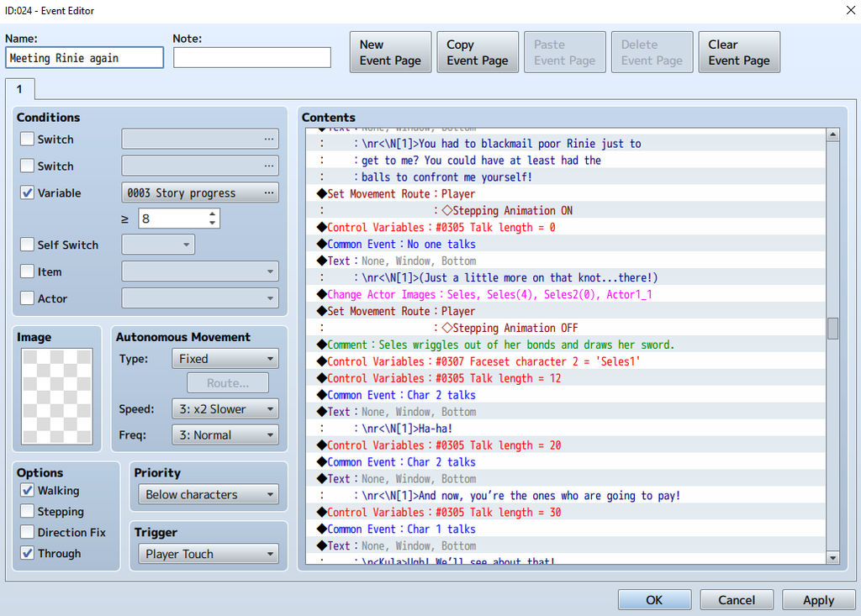The width and height of the screenshot is (861, 616).
Task: Enable the second Switch condition checkbox
Action: click(x=27, y=166)
